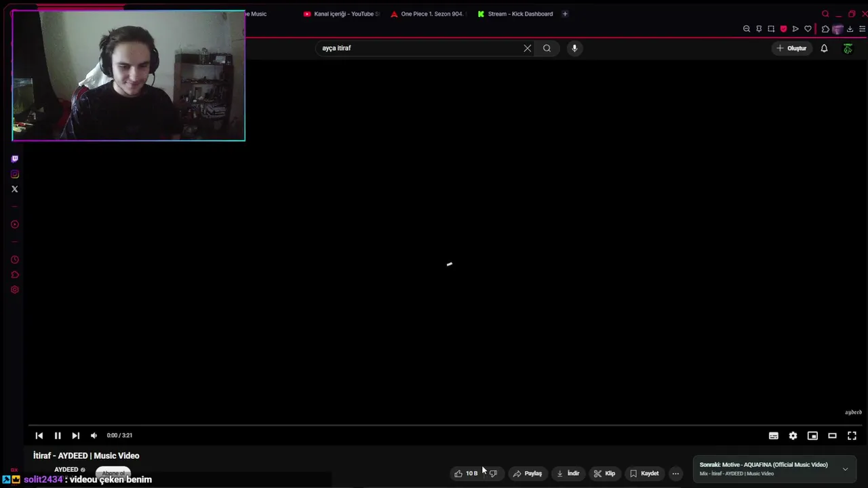Mute the video volume speaker icon
The height and width of the screenshot is (488, 868).
[94, 436]
